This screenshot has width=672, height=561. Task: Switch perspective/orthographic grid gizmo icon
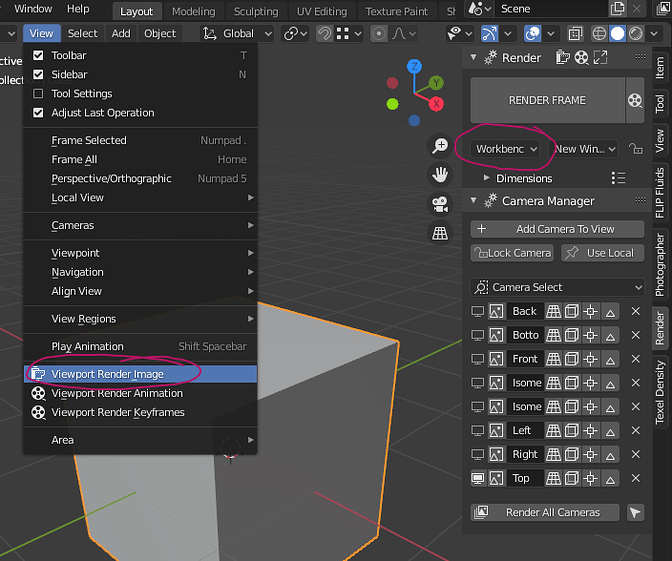tap(440, 233)
